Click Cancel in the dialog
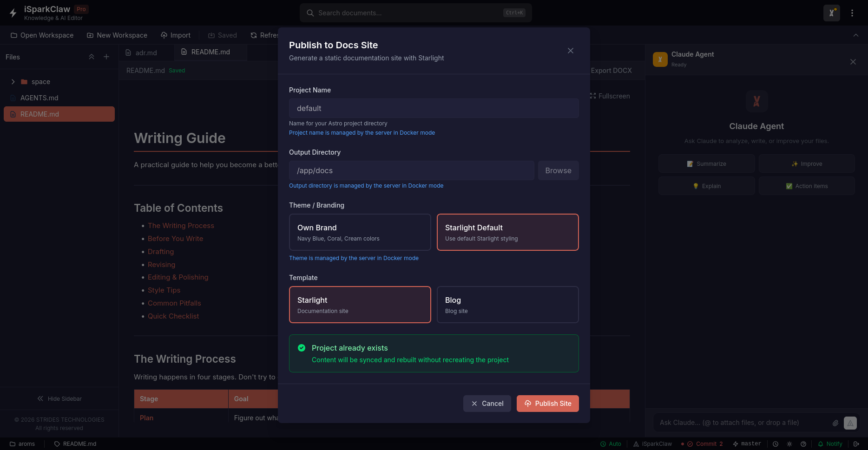The image size is (868, 450). 487,404
